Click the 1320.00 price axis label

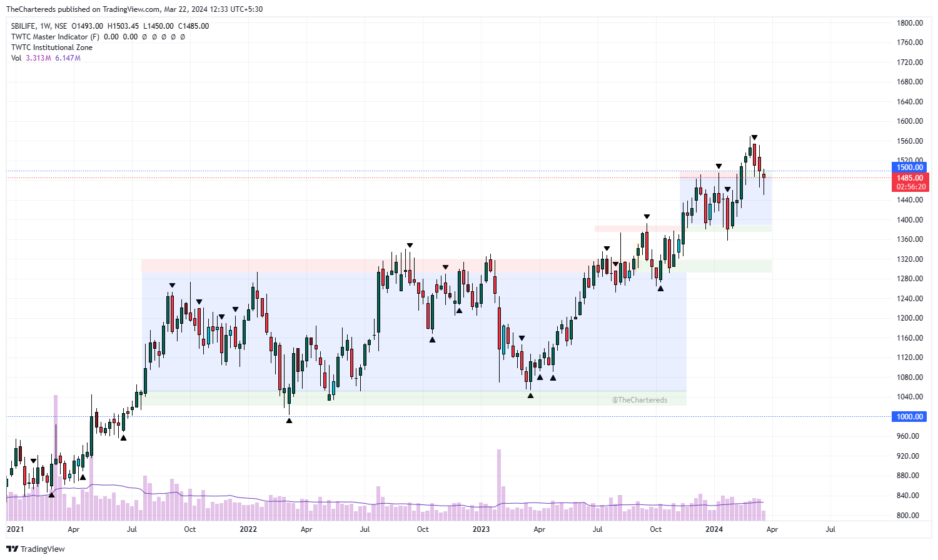tap(910, 259)
